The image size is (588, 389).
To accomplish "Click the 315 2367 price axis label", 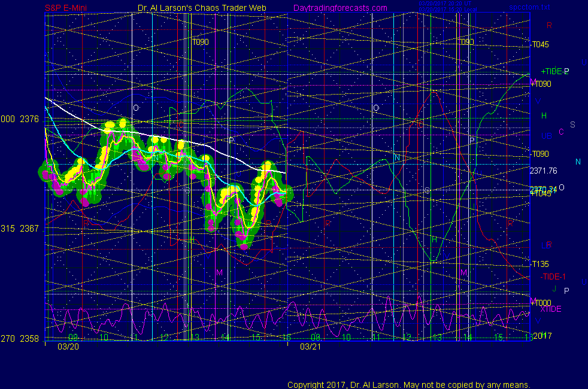I will pos(20,229).
